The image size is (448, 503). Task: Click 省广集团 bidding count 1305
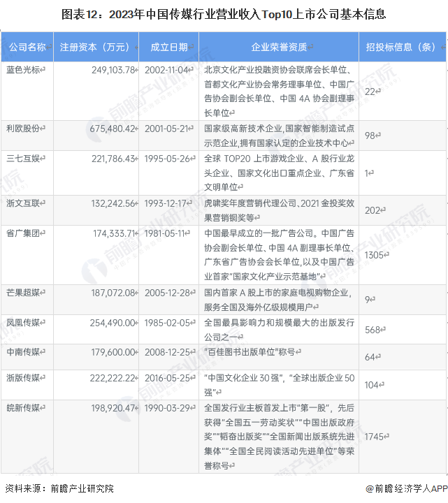pyautogui.click(x=374, y=256)
